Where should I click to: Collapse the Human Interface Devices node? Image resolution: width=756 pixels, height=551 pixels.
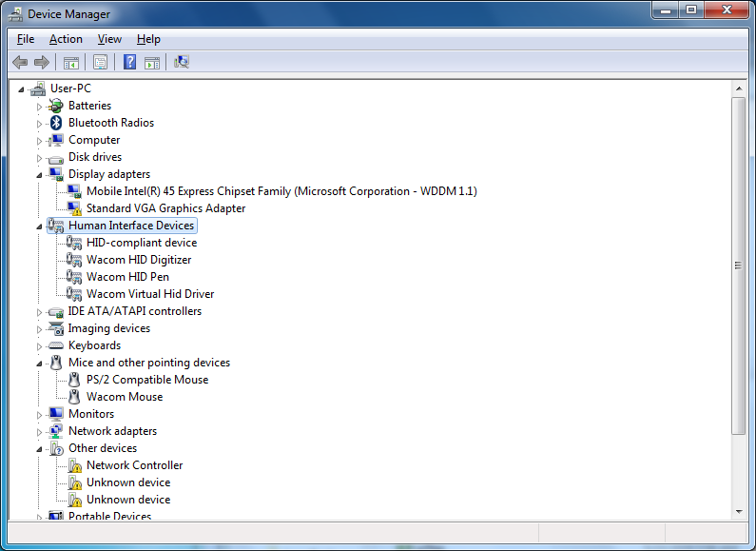point(40,226)
